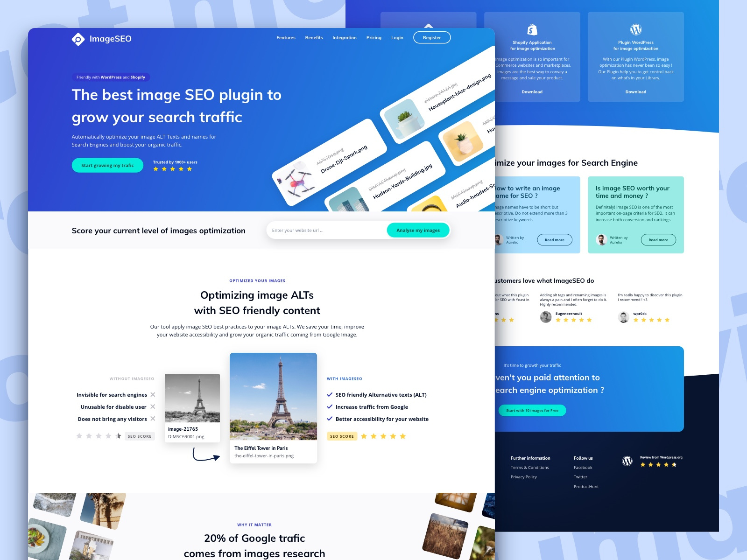Click the Analyse my images button

coord(418,230)
